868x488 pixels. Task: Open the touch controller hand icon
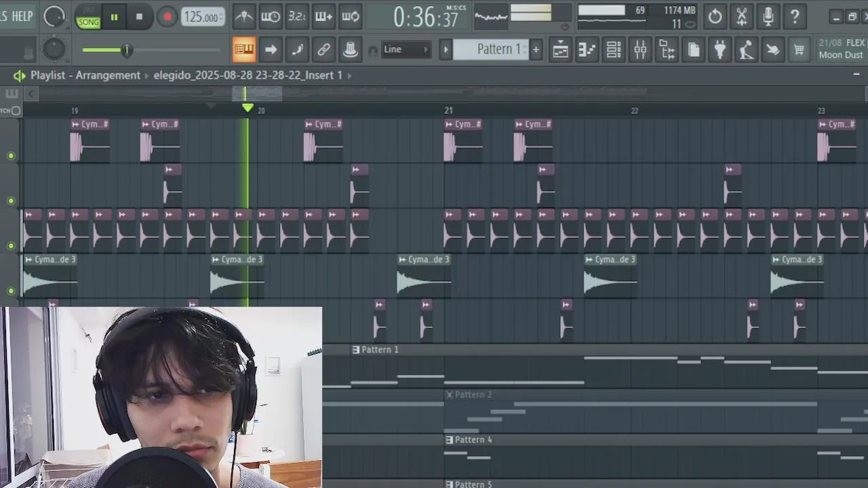point(772,49)
